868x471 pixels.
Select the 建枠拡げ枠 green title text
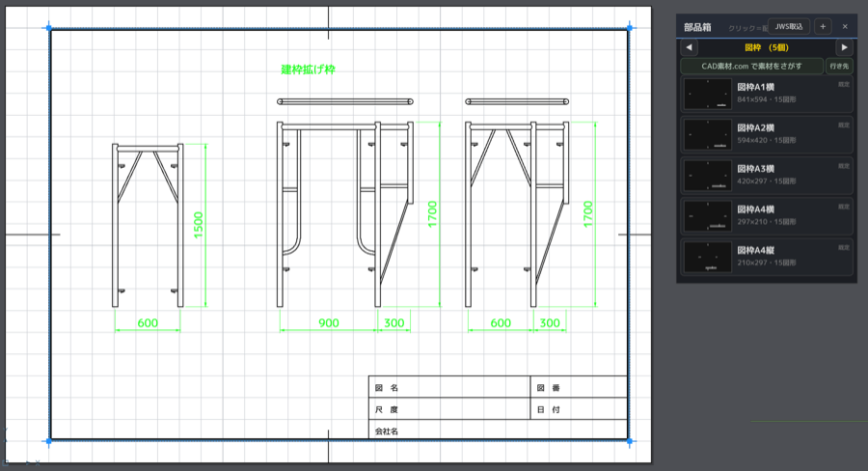click(x=309, y=69)
